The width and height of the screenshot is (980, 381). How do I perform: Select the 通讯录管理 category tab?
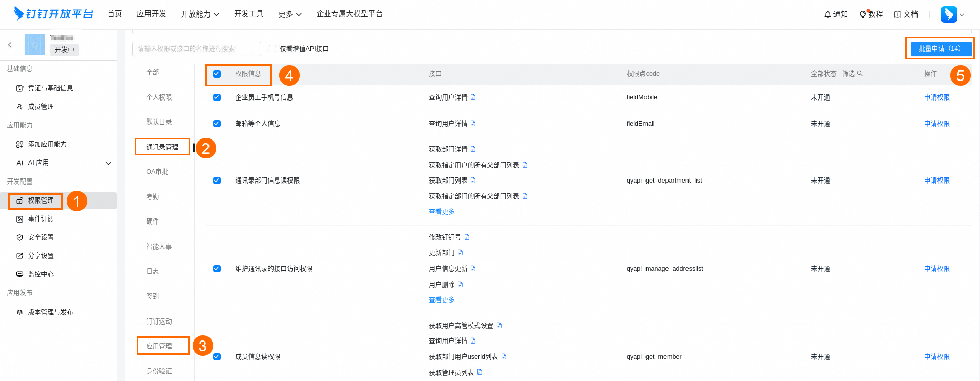[x=162, y=147]
